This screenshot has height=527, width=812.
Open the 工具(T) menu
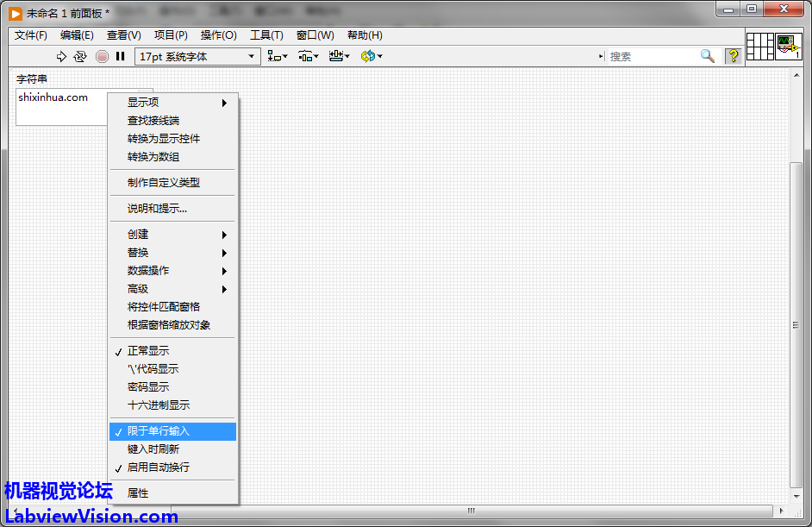click(266, 35)
